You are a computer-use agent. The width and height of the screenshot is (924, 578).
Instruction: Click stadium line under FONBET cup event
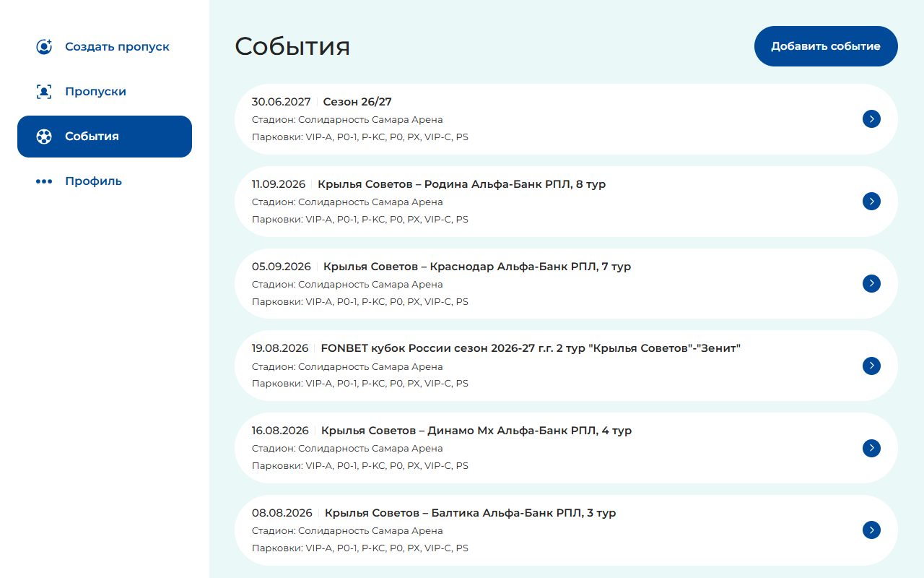pos(347,366)
